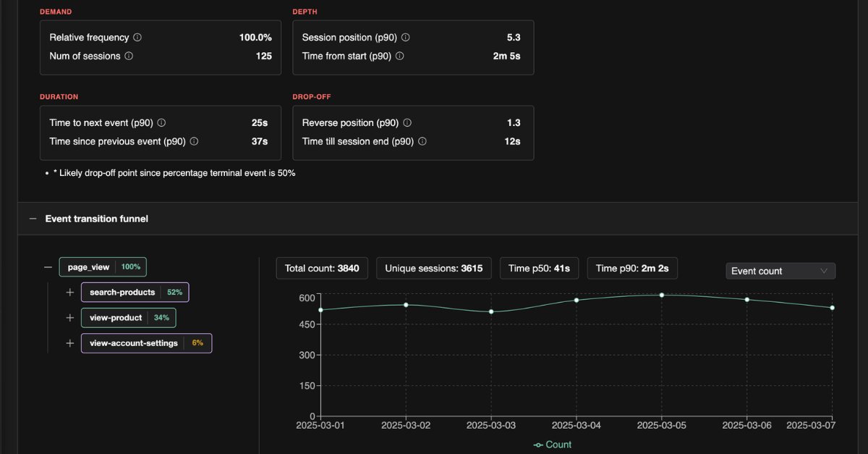The image size is (868, 454).
Task: Click the 100.0% relative frequency value
Action: coord(255,37)
